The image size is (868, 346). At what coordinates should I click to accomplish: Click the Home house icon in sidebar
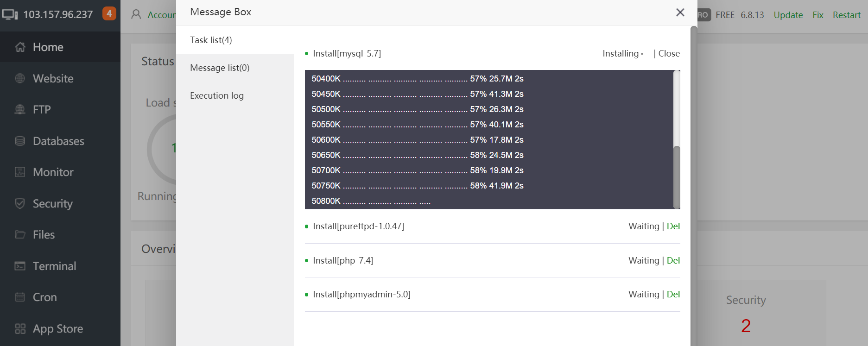[x=20, y=47]
